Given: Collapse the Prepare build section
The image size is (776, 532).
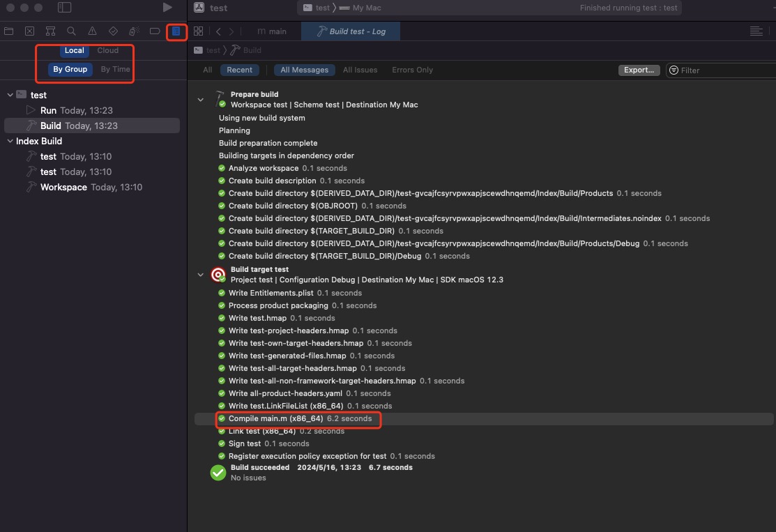Looking at the screenshot, I should coord(201,100).
